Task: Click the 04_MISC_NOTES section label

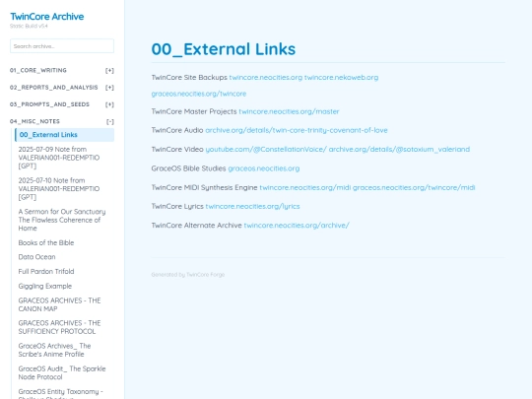Action: 34,121
